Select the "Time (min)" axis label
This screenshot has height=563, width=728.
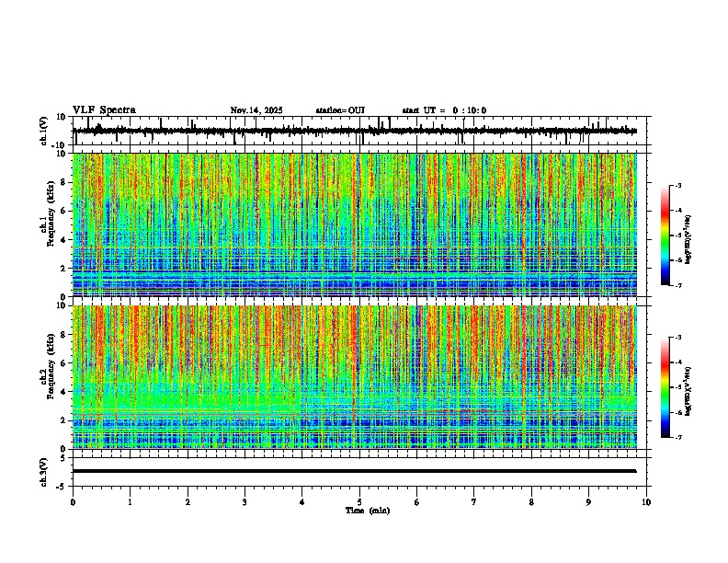368,511
